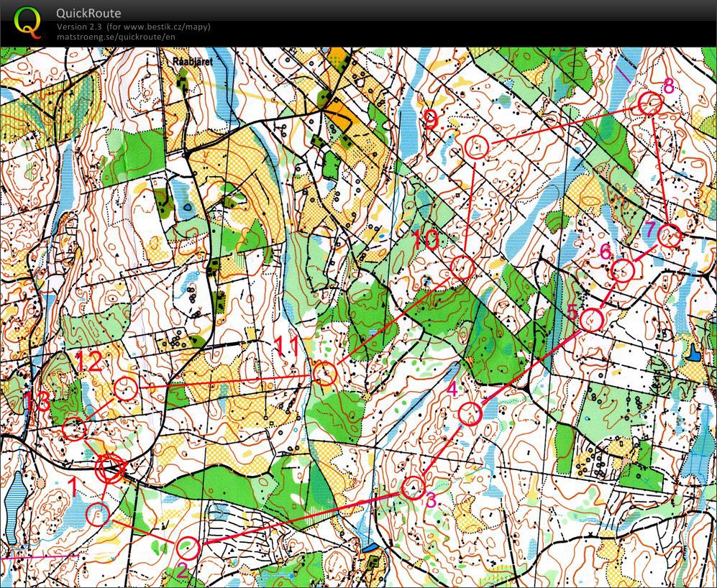Select control circle 9 on the map
Screen dimensions: 717x588
(477, 147)
